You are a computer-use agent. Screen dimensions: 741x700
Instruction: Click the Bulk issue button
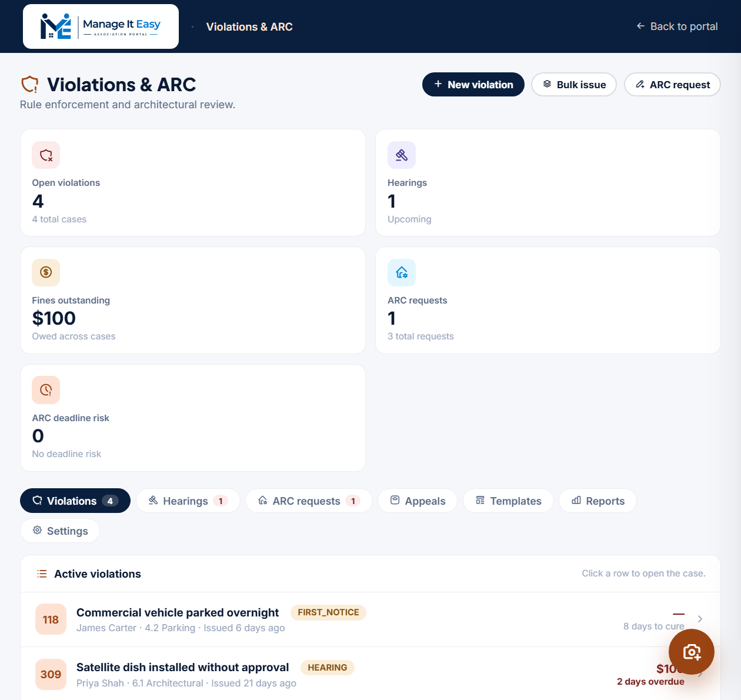[574, 85]
